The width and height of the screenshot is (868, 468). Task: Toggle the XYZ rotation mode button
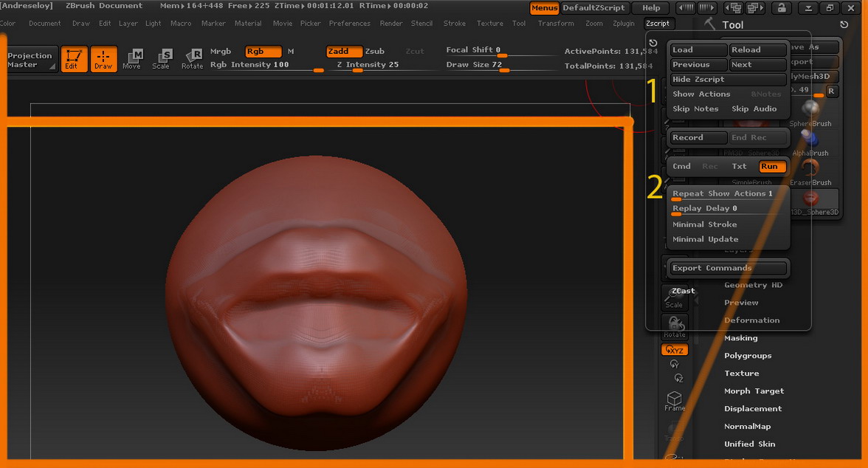click(x=675, y=349)
